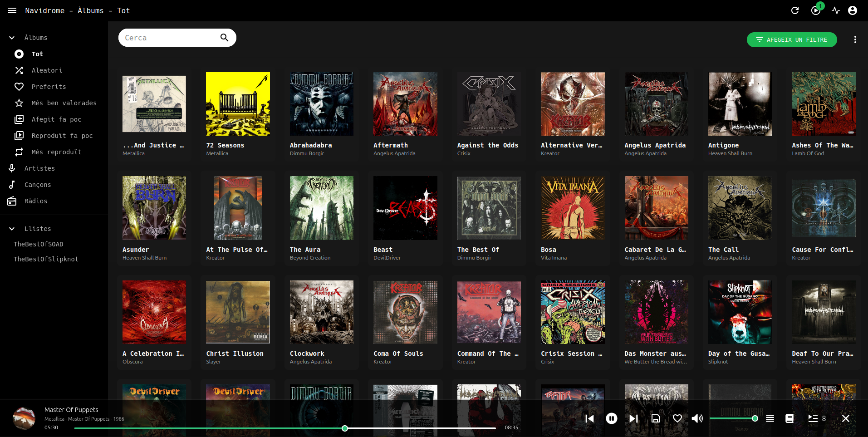Close the player bar with X
The height and width of the screenshot is (437, 868).
click(x=846, y=418)
